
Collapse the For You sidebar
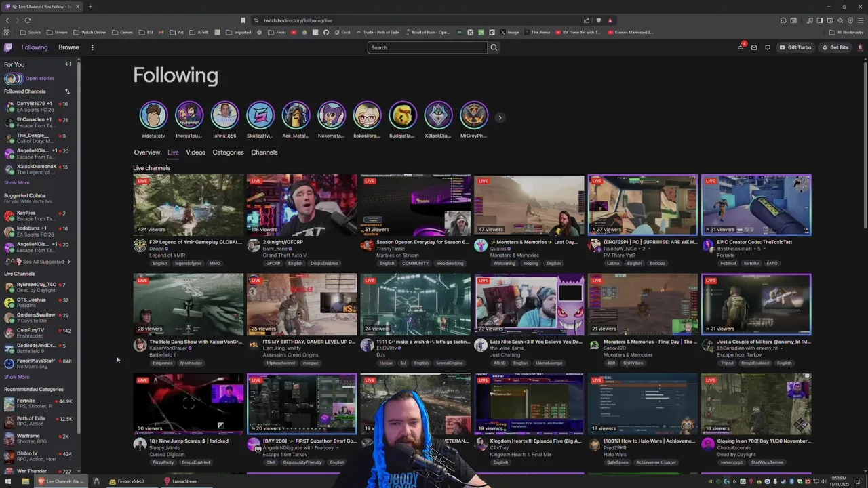[x=68, y=64]
